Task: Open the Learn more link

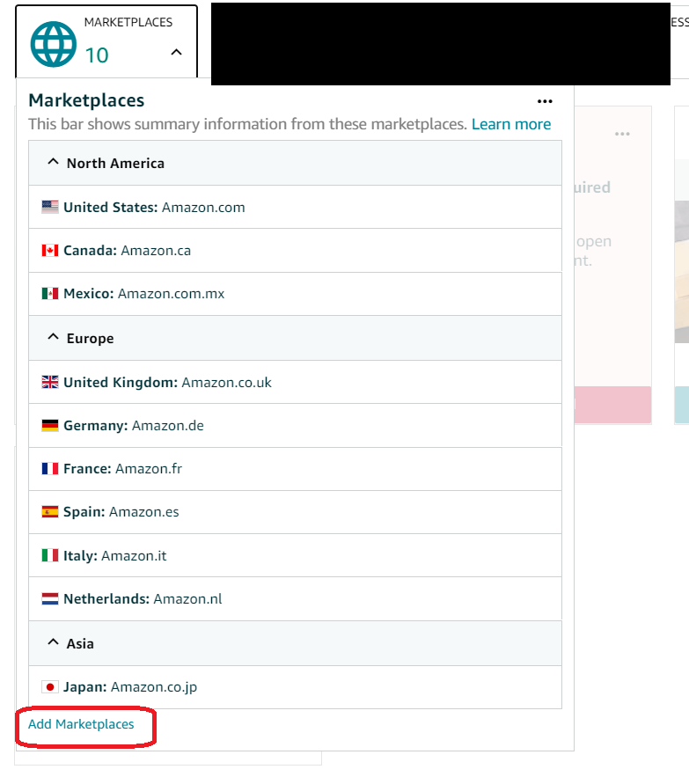Action: 511,124
